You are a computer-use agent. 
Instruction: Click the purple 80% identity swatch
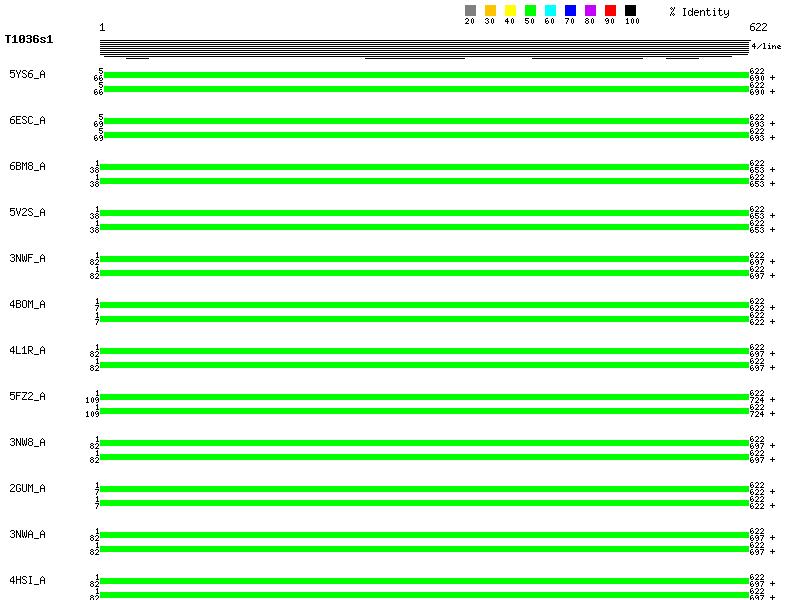[x=590, y=11]
